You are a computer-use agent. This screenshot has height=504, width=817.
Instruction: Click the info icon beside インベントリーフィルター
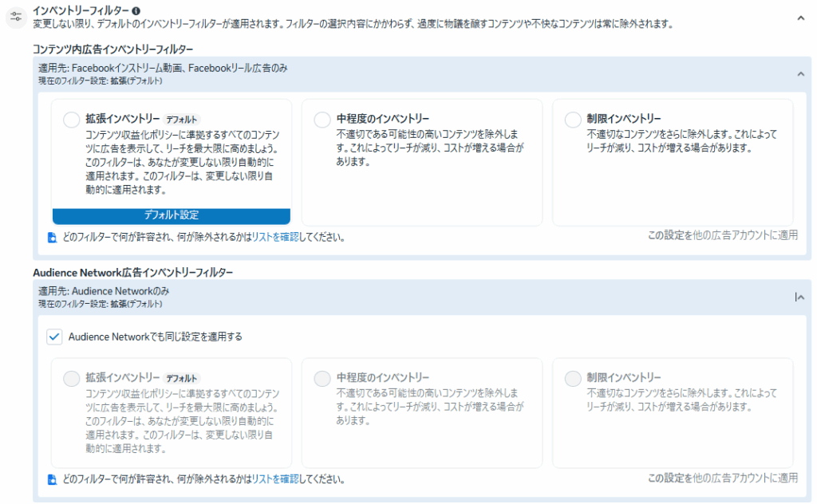[136, 10]
